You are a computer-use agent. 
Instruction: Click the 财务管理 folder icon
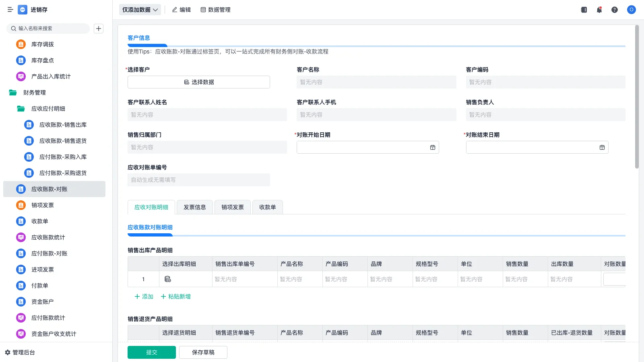coord(13,93)
